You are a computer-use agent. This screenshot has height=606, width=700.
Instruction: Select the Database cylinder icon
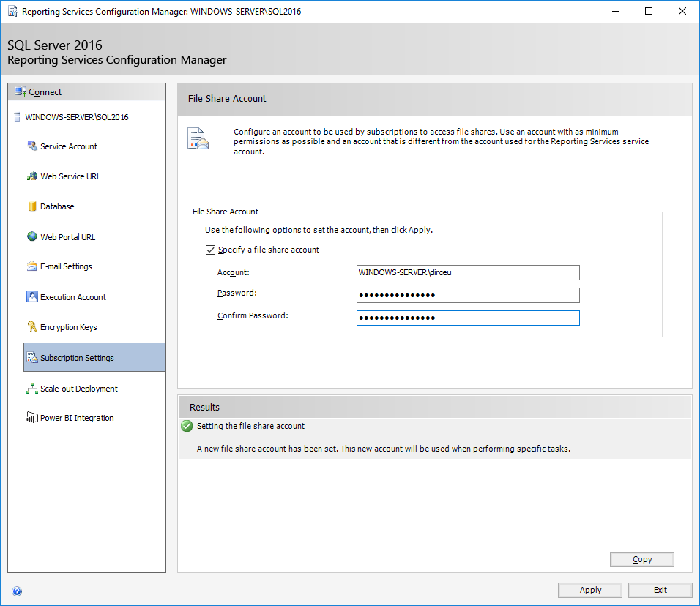click(x=31, y=206)
